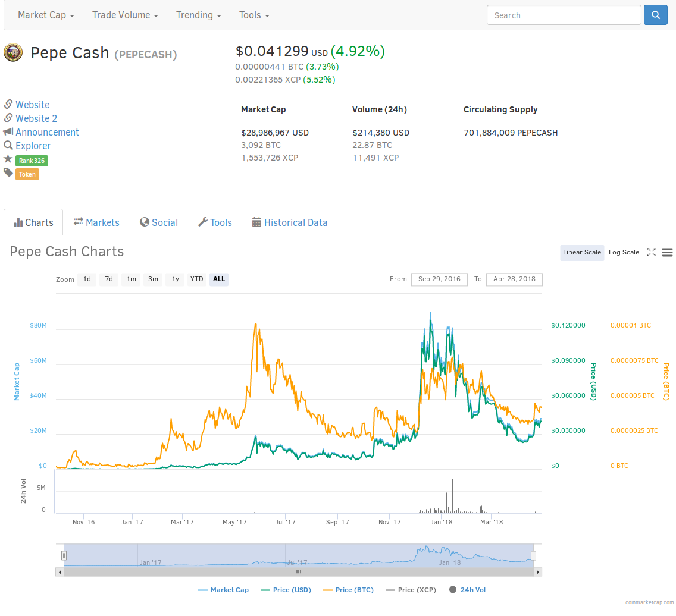The image size is (676, 616).
Task: Click the orange Token tag
Action: 27,174
